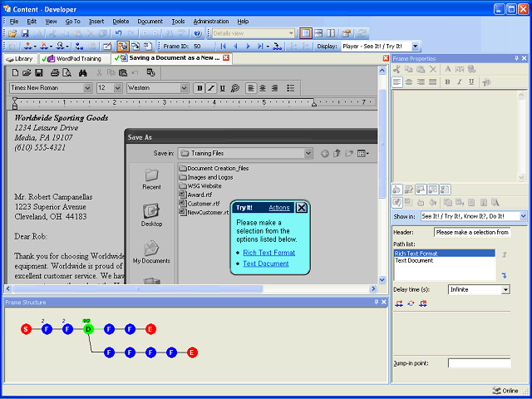The image size is (532, 399).
Task: Pin the Frame Structure panel
Action: pos(376,302)
